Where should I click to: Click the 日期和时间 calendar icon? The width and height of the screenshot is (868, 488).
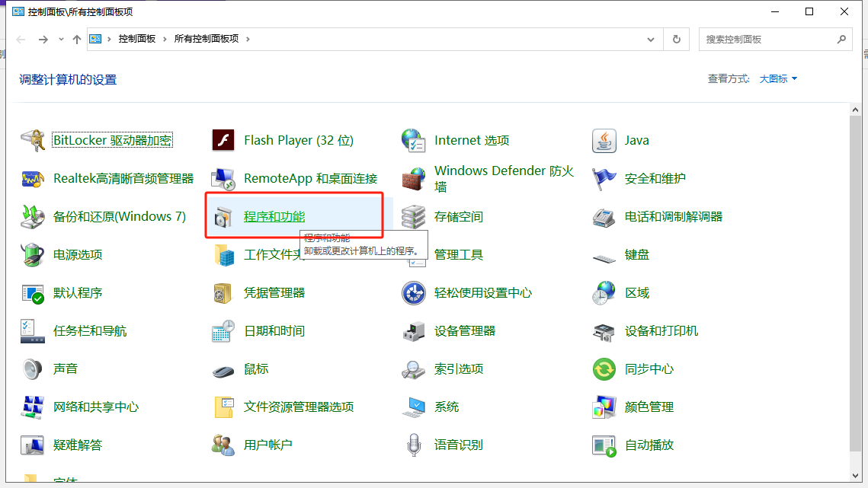tap(223, 331)
